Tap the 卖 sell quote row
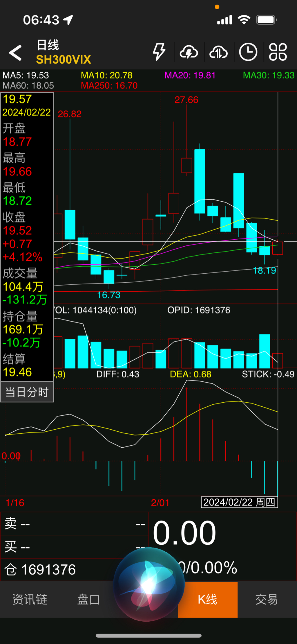The width and height of the screenshot is (297, 644). (74, 524)
